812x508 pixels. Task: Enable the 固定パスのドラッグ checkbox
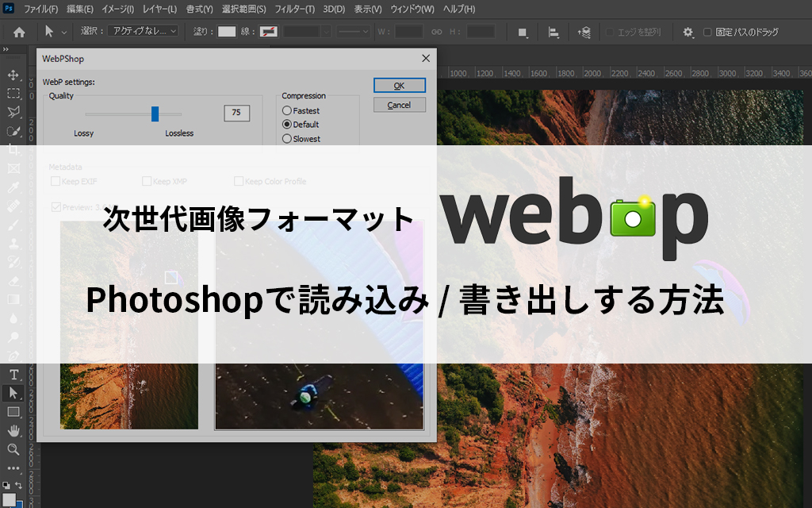(707, 32)
